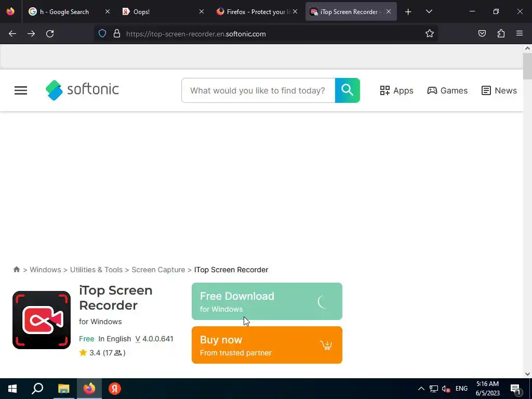
Task: Click scrollbar down arrow
Action: click(527, 374)
